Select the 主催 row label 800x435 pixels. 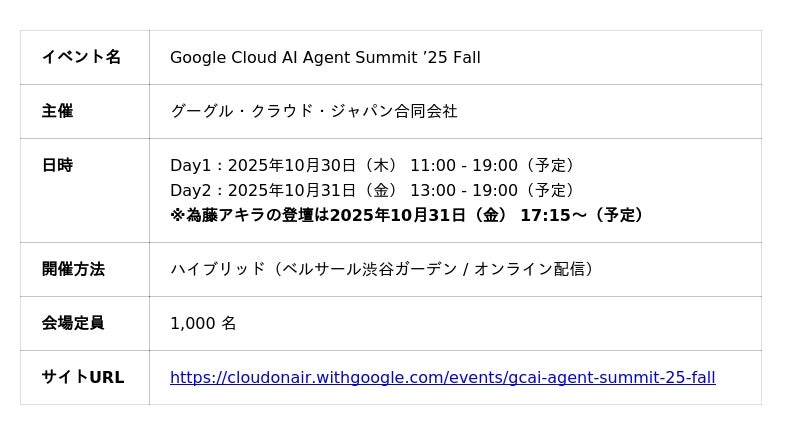[x=57, y=111]
